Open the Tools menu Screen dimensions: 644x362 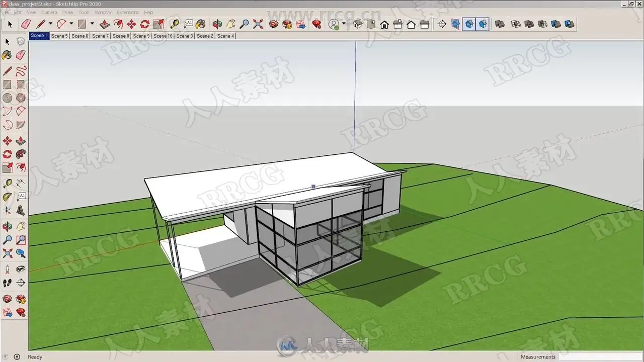coord(84,13)
